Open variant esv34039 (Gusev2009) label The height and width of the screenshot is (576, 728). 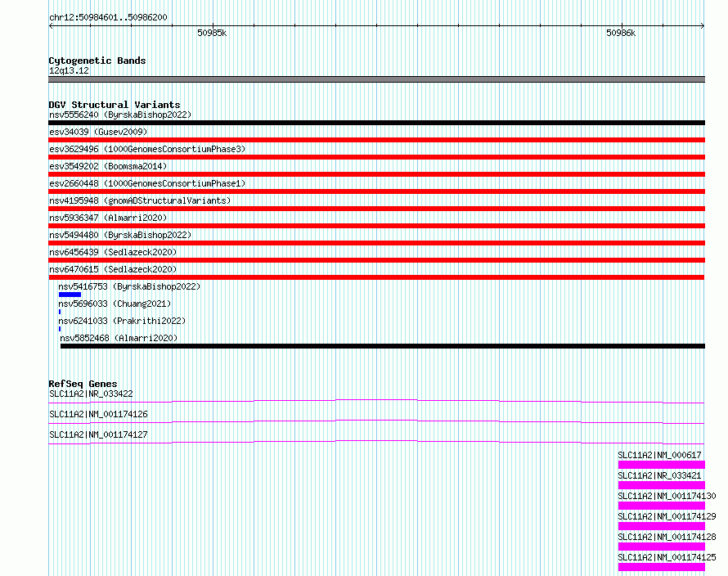pos(98,132)
